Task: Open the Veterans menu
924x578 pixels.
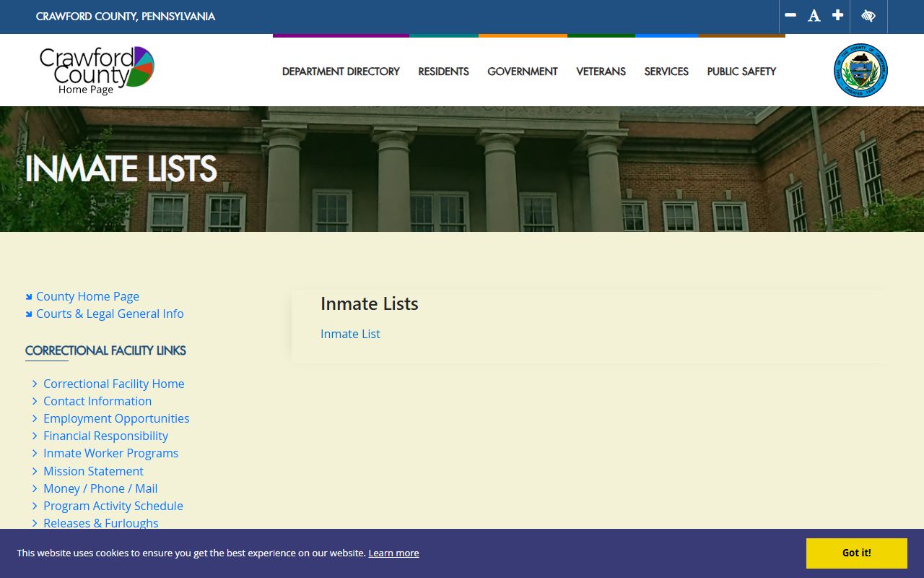Action: click(x=601, y=72)
